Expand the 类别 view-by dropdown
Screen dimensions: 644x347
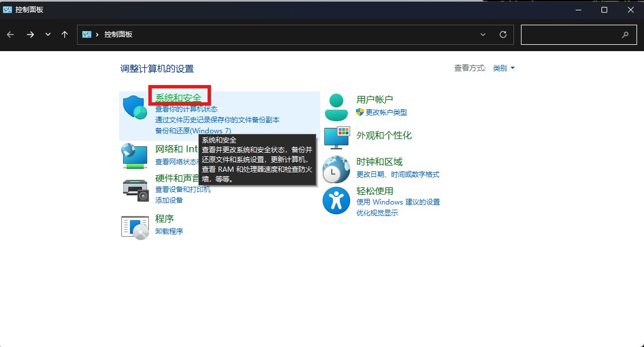pyautogui.click(x=504, y=68)
